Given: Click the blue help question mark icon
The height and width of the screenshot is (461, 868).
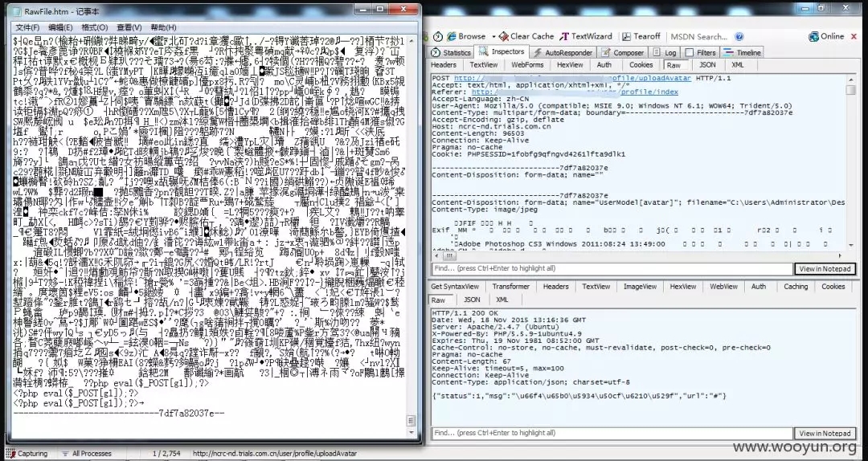Looking at the screenshot, I should click(x=739, y=36).
